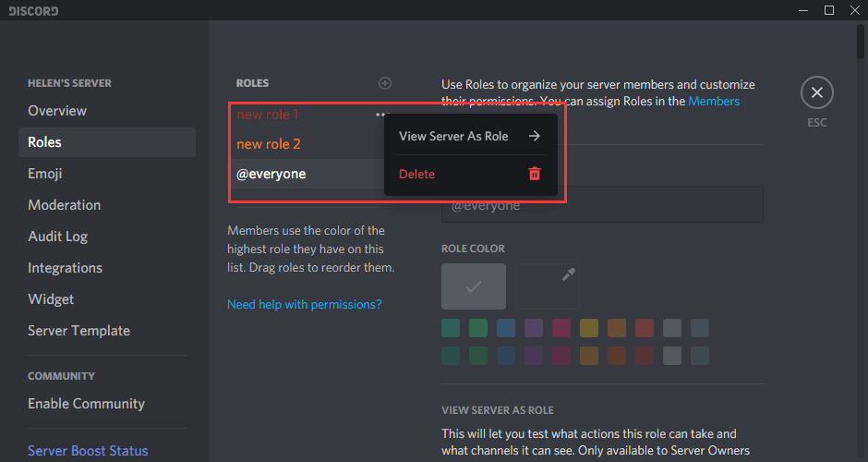Click the role name input field
Image resolution: width=868 pixels, height=462 pixels.
click(602, 205)
